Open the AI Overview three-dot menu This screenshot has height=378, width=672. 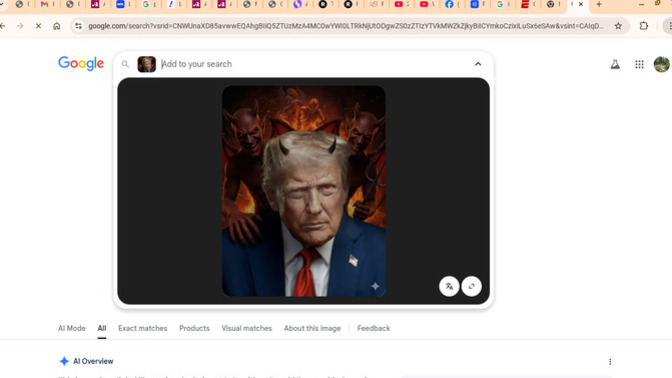610,362
